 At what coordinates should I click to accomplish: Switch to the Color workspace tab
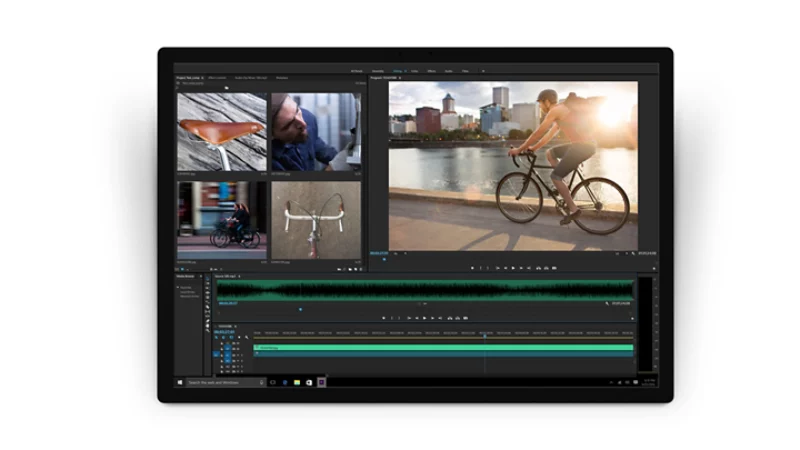click(x=415, y=71)
